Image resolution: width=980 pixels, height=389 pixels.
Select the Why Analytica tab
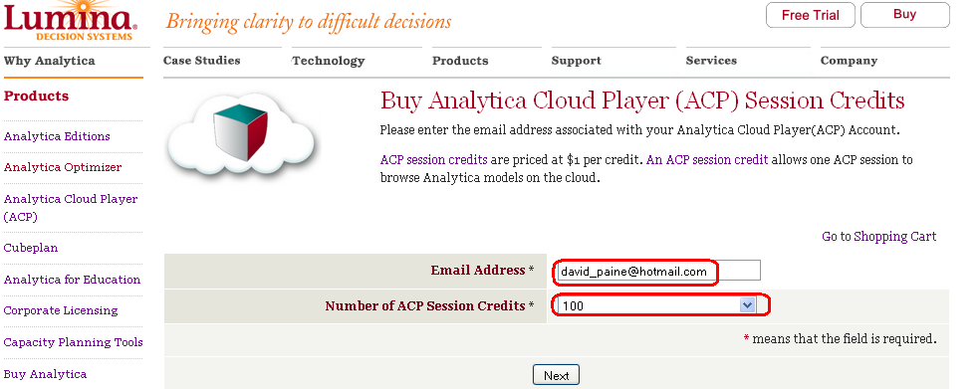tap(50, 62)
